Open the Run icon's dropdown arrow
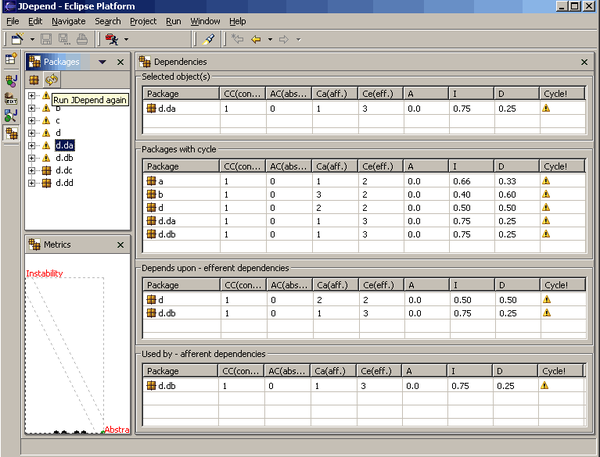This screenshot has width=600, height=457. [x=126, y=39]
